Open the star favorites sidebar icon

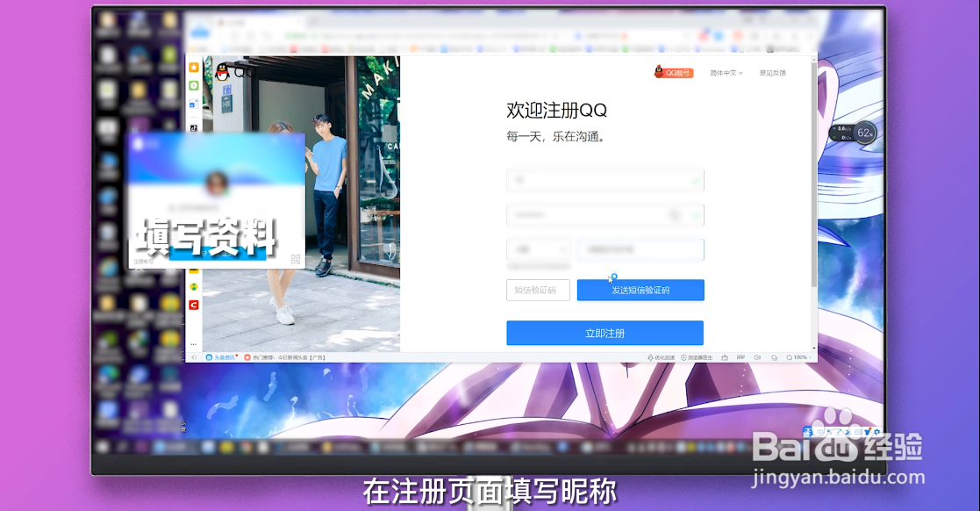(x=194, y=68)
